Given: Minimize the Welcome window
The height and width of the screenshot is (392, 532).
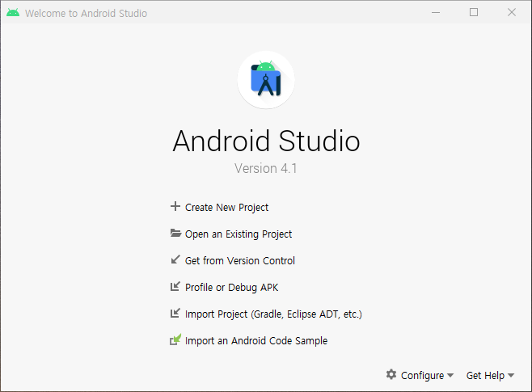Looking at the screenshot, I should tap(436, 13).
